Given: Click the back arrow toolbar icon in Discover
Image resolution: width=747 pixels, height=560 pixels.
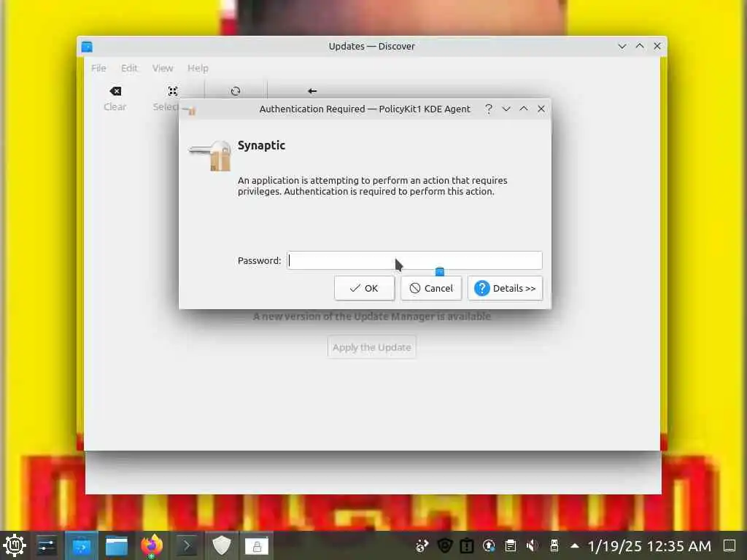Looking at the screenshot, I should (x=312, y=91).
